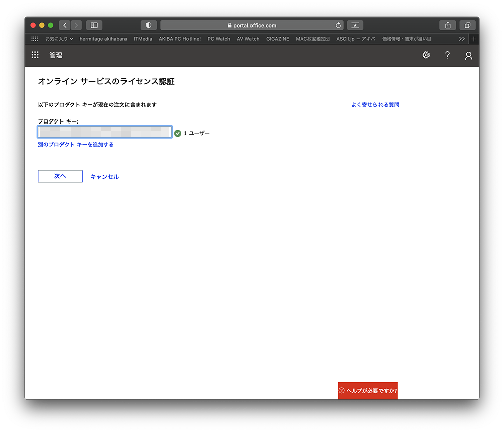Click the 次へ button
Image resolution: width=504 pixels, height=432 pixels.
[x=60, y=176]
